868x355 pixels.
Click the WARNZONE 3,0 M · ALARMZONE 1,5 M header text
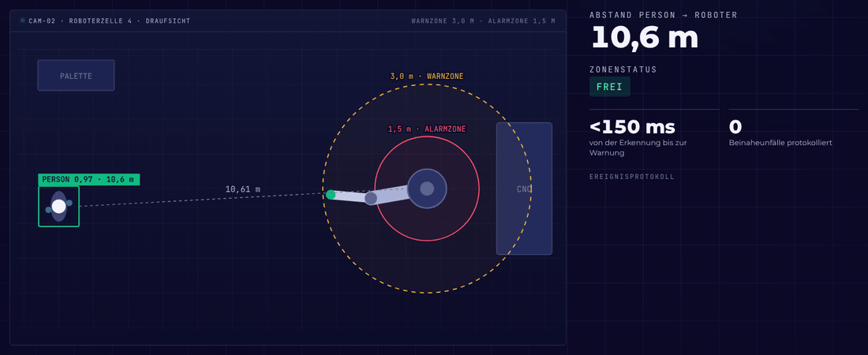(483, 21)
